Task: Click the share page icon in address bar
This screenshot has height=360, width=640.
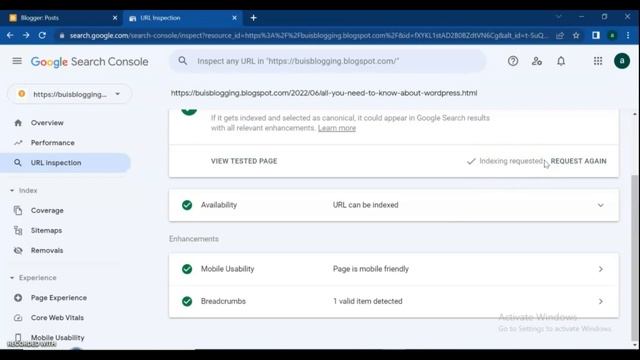Action: (560, 36)
